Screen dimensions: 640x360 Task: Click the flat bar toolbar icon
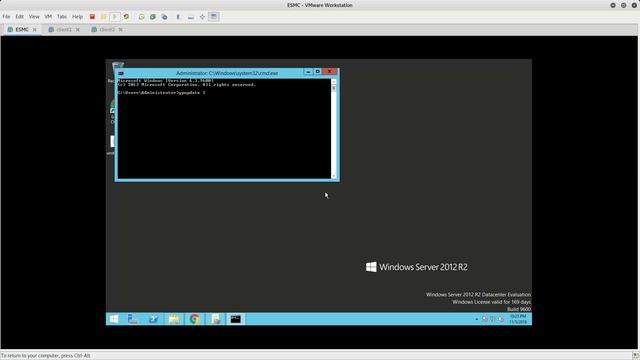[x=191, y=17]
